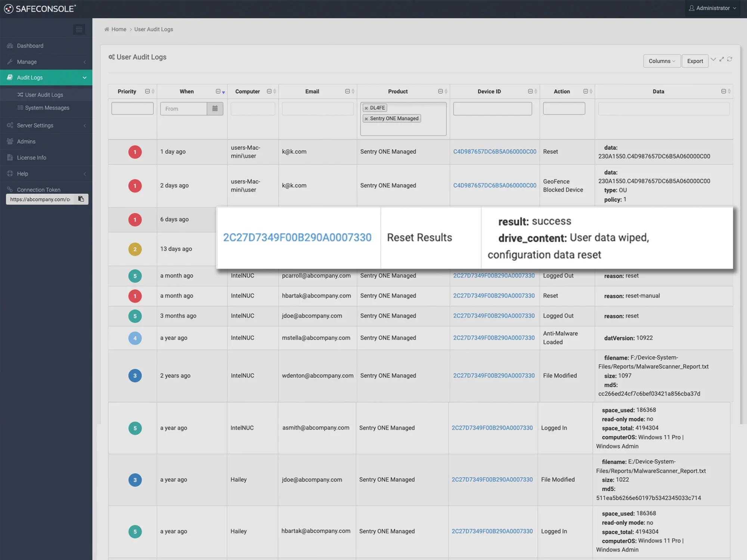Image resolution: width=747 pixels, height=560 pixels.
Task: Open the Columns dropdown
Action: (x=661, y=61)
